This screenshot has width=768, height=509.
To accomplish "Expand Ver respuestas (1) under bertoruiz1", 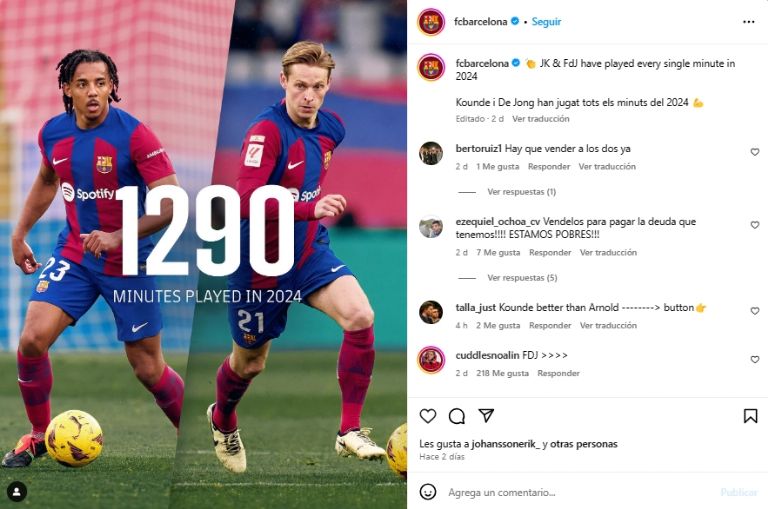I will click(521, 192).
